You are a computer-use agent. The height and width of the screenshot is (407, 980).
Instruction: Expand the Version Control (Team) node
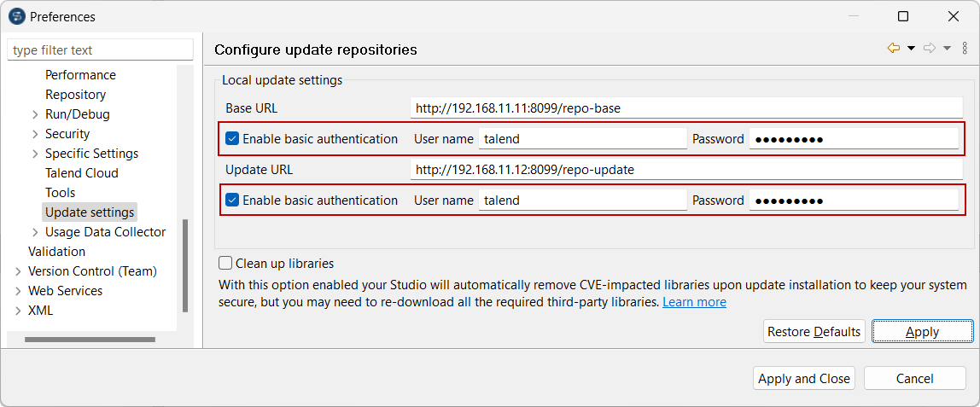click(18, 271)
